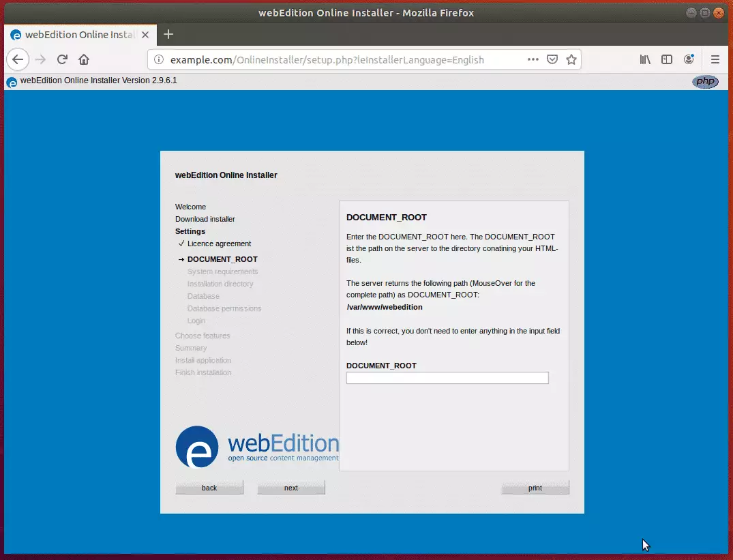Click the webEdition Online Installer Version 2.9.6.1 text
733x560 pixels.
tap(99, 80)
